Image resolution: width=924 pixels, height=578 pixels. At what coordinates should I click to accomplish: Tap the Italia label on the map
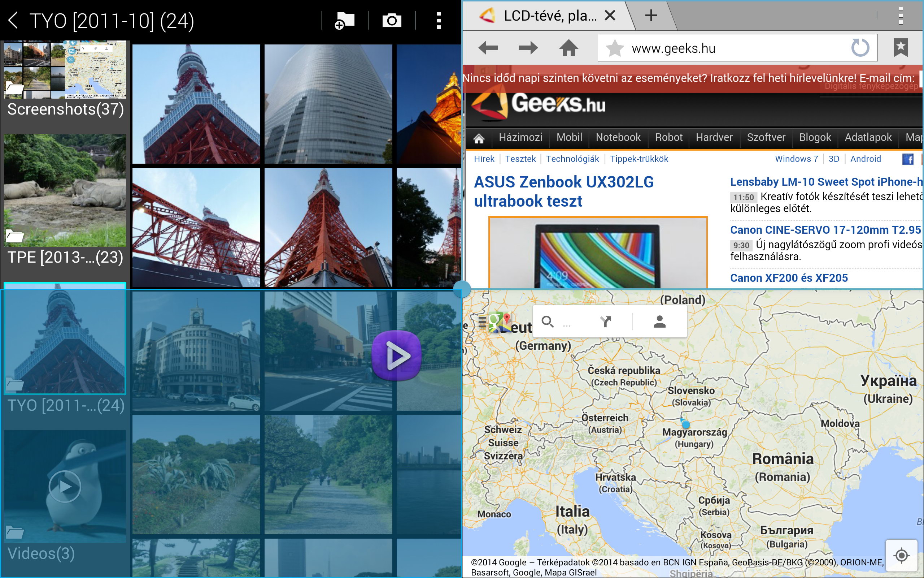(x=572, y=512)
